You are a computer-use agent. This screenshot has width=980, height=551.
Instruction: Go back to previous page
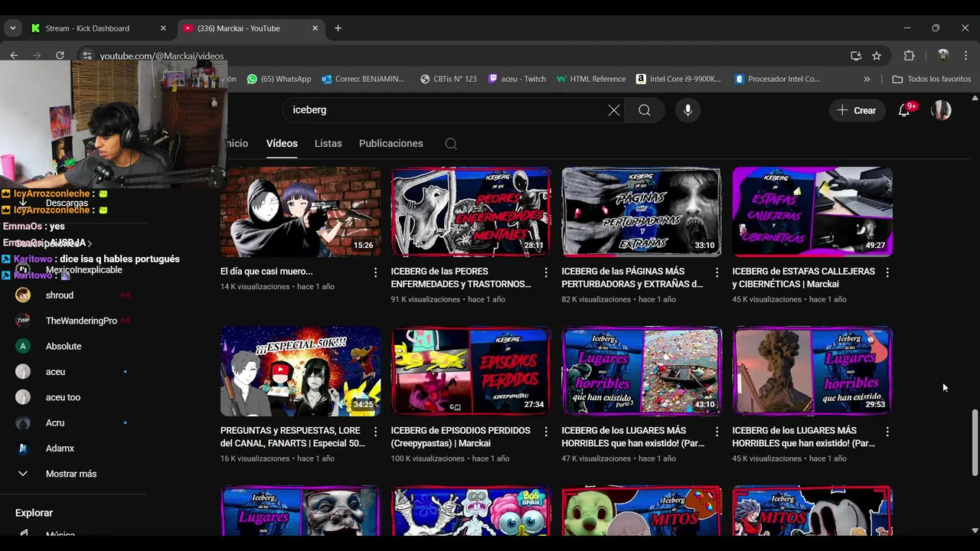[x=14, y=55]
